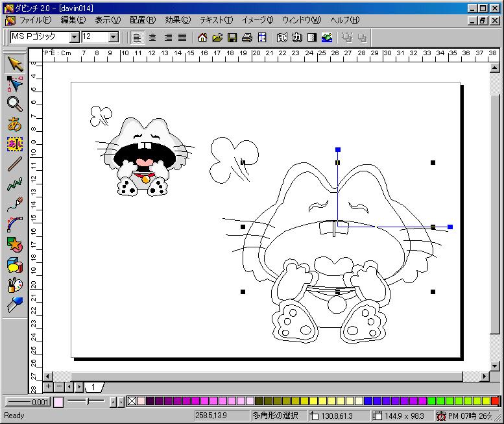
Task: Click vertical scrollbar up arrow
Action: tap(495, 68)
